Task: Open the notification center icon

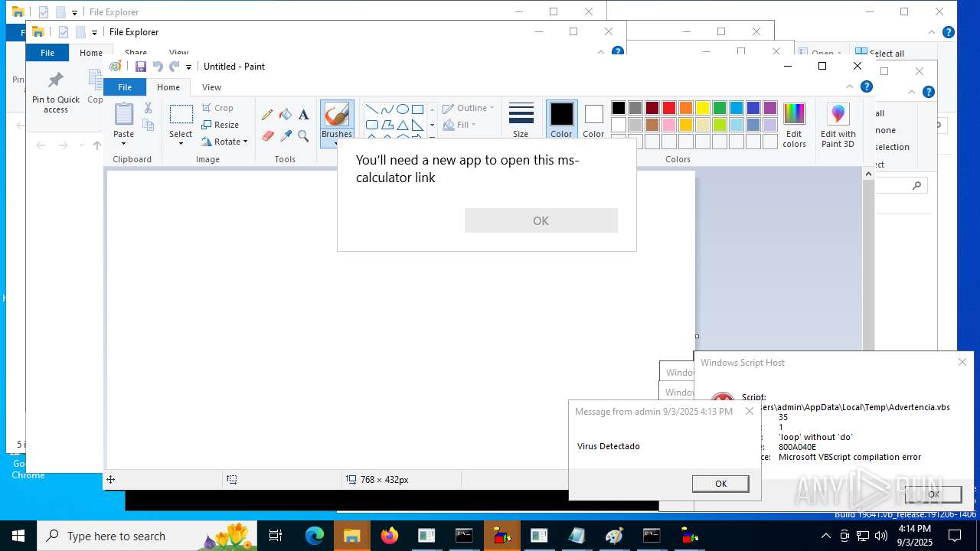Action: (x=955, y=536)
